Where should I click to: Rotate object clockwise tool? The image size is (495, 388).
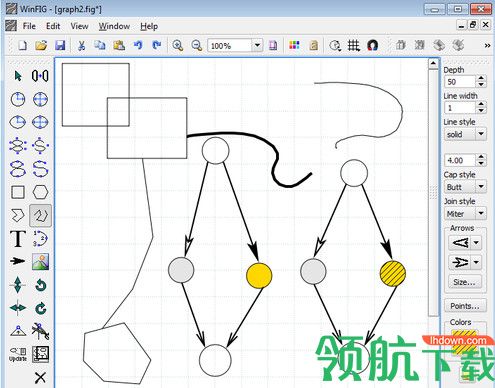(40, 309)
